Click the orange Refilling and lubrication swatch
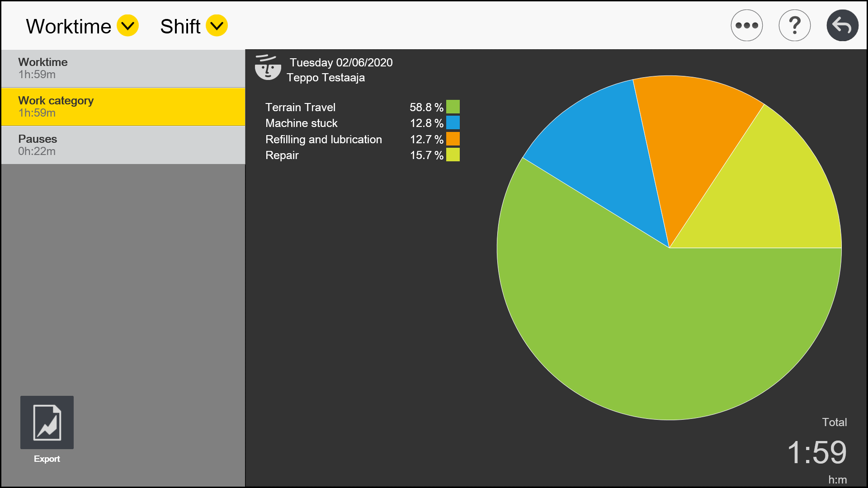This screenshot has width=868, height=488. pyautogui.click(x=453, y=139)
